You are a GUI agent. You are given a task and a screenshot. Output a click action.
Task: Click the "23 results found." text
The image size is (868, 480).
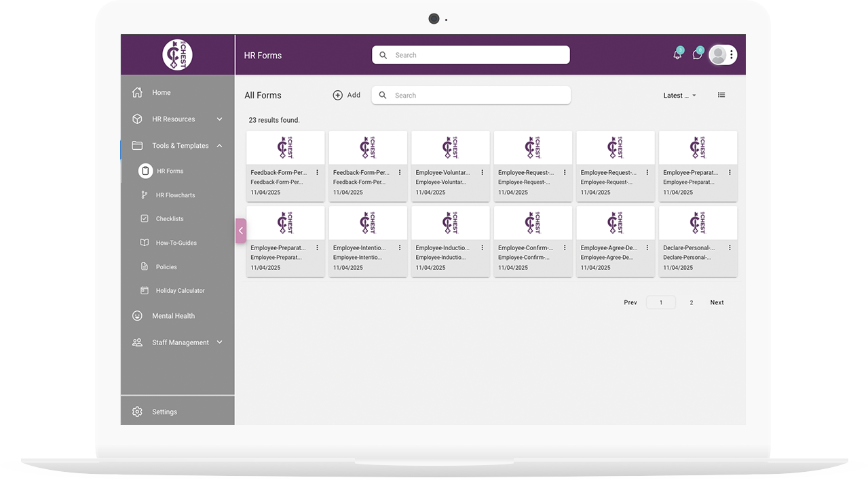coord(274,120)
